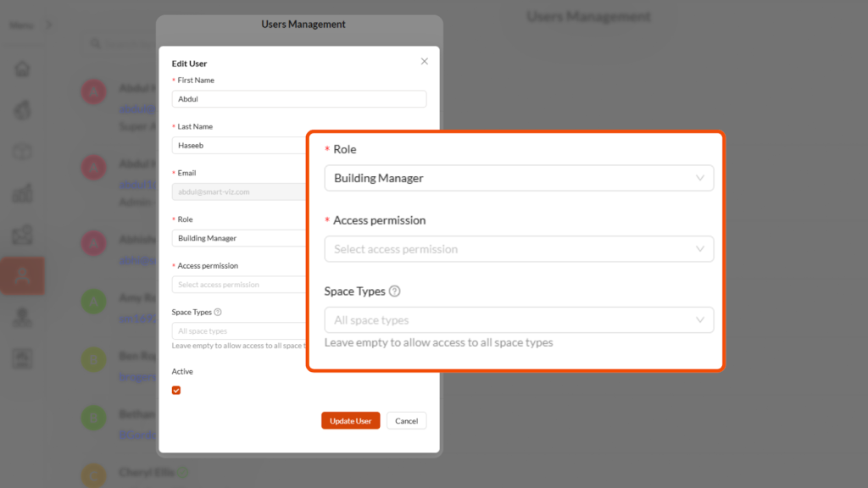
Task: Open the bar chart analytics sidebar icon
Action: pos(23,193)
